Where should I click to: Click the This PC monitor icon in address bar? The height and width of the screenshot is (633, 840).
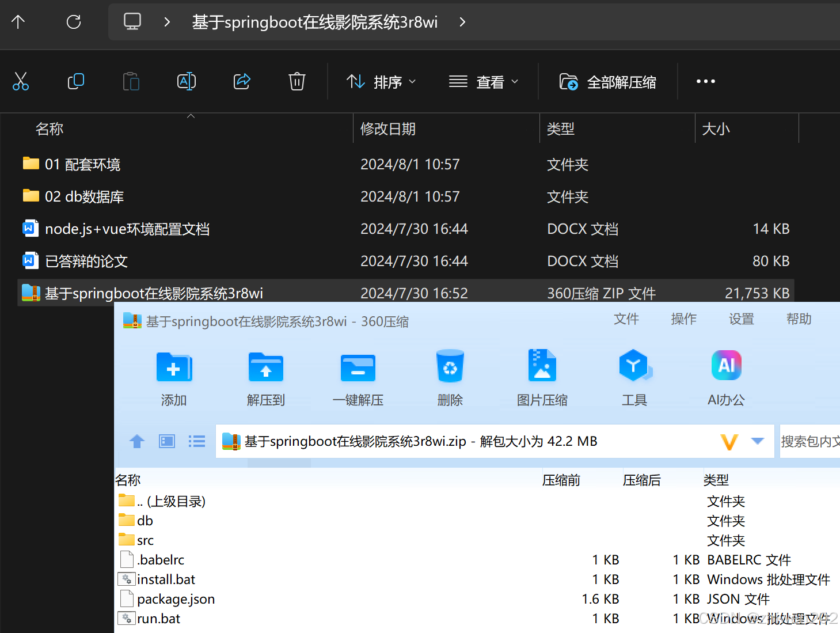[132, 22]
